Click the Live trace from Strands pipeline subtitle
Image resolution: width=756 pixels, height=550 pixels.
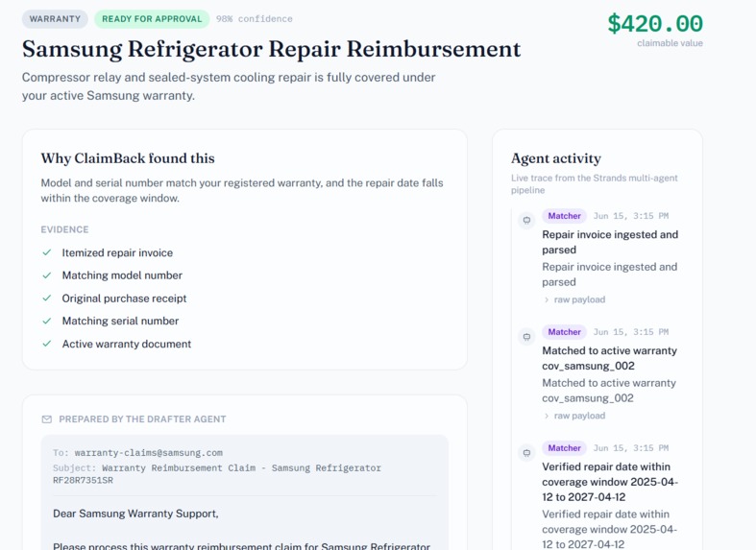coord(594,184)
